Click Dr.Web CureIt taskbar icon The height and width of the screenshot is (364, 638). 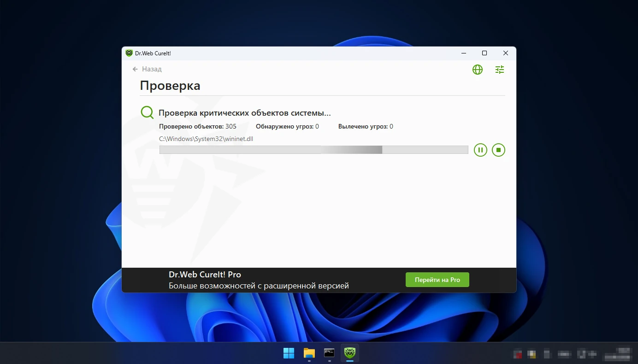point(349,353)
